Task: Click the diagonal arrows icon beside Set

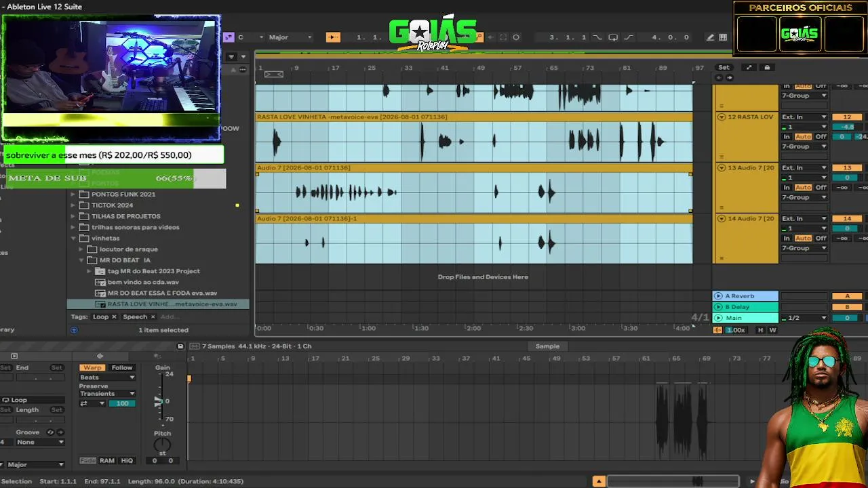Action: 749,67
